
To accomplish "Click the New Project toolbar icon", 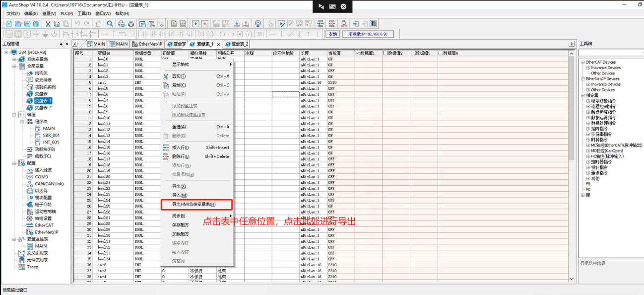I will click(x=9, y=24).
